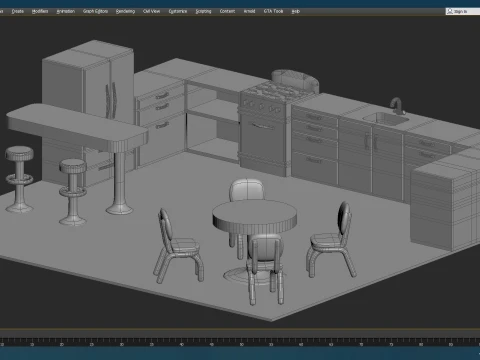Open the Rendering menu
The width and height of the screenshot is (480, 360).
tap(125, 11)
